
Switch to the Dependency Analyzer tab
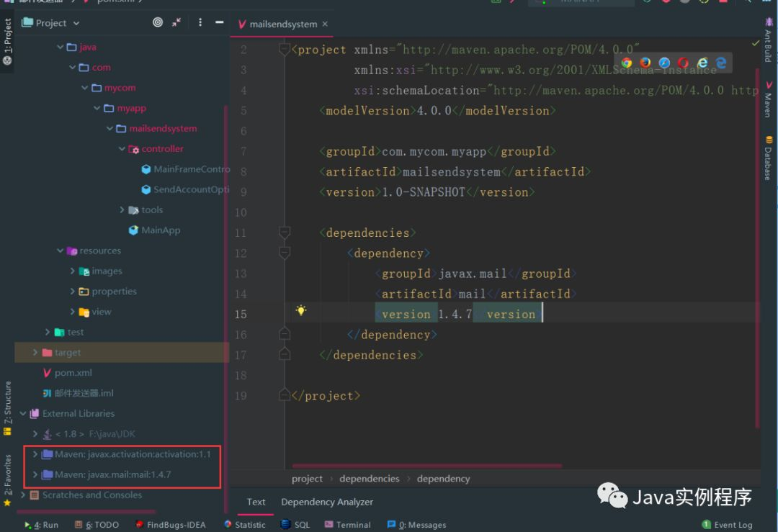(x=327, y=502)
